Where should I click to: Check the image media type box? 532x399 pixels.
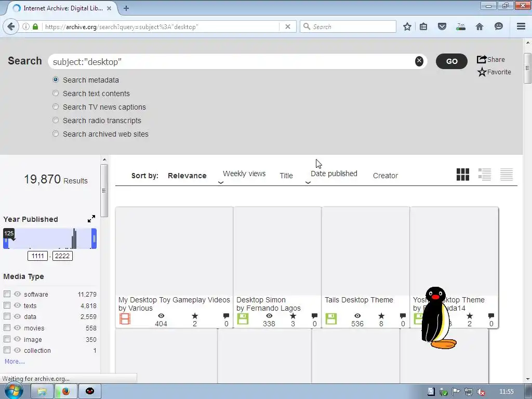pyautogui.click(x=7, y=339)
